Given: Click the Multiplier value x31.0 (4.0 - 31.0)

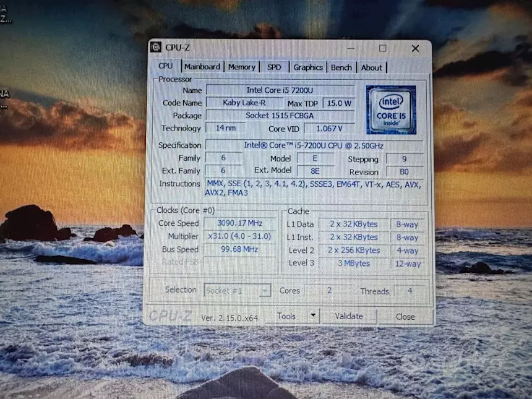Looking at the screenshot, I should point(240,236).
